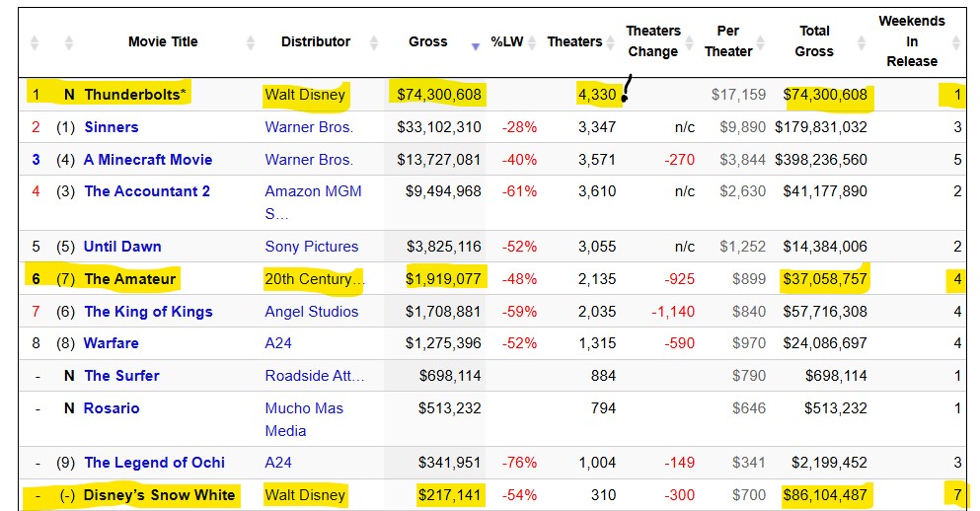Image resolution: width=980 pixels, height=511 pixels.
Task: Click Walt Disney in the Snow White row
Action: click(305, 495)
